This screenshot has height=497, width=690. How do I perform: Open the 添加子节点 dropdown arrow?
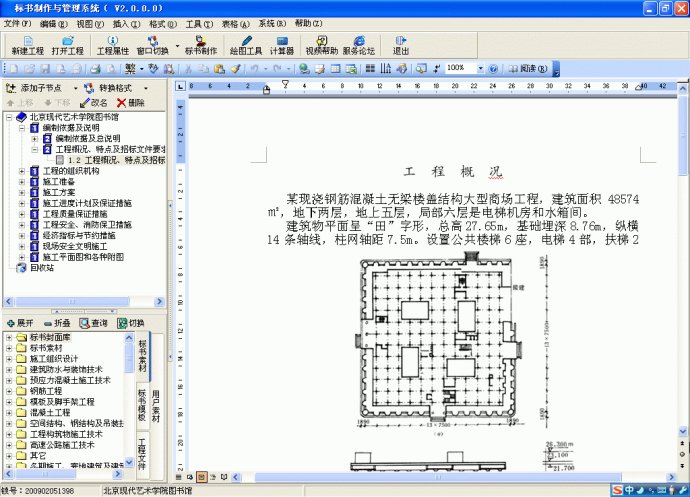[x=75, y=88]
